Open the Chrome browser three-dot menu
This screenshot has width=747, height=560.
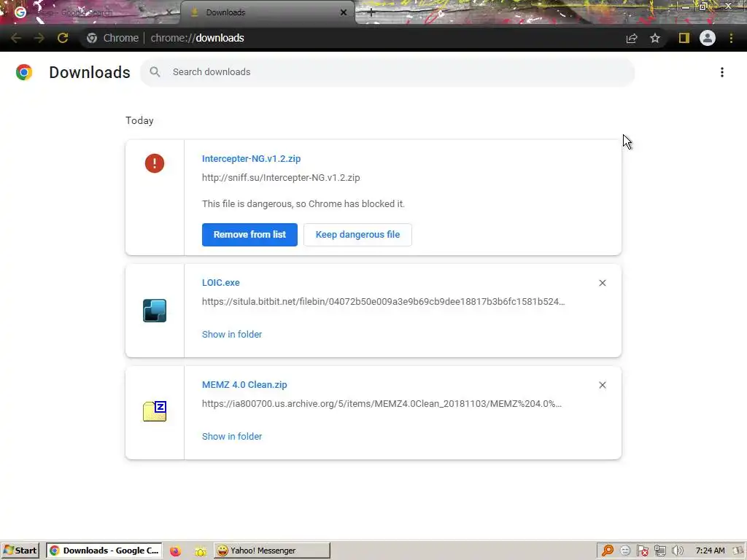click(731, 38)
